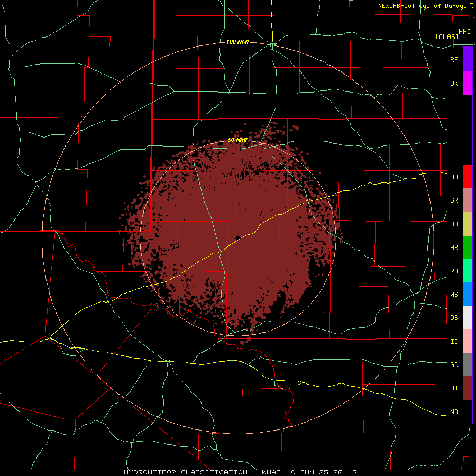Screen dimensions: 476x476
Task: Click the BD legend label
Action: [454, 224]
